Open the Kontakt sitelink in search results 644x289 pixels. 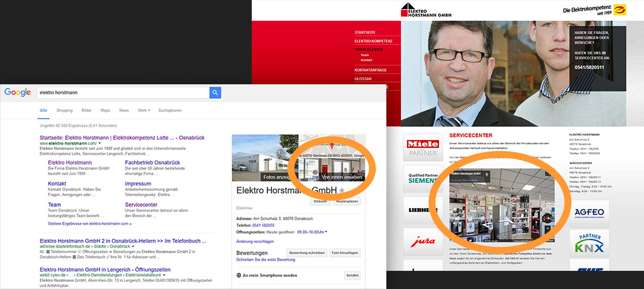pos(57,184)
